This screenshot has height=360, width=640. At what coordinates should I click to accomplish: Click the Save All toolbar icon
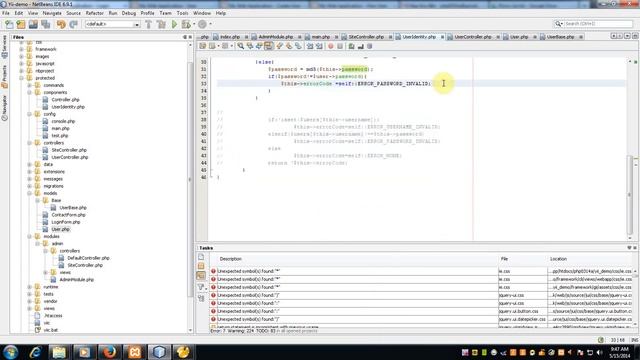pyautogui.click(x=45, y=24)
